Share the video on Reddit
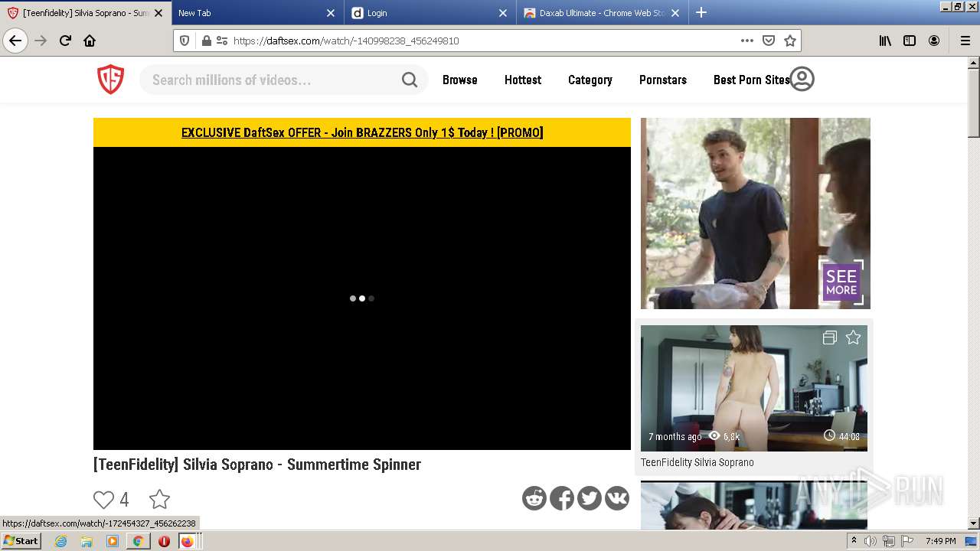Viewport: 980px width, 551px height. tap(534, 498)
